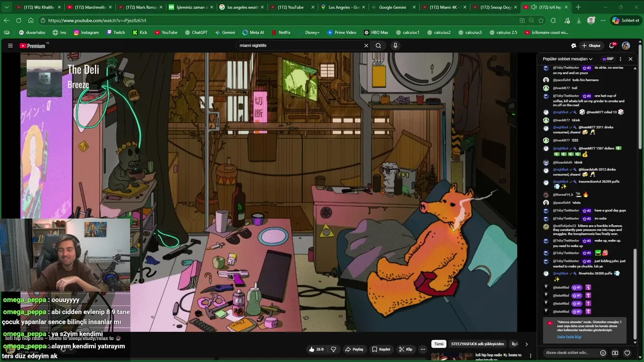Reload the current page
Image resolution: width=644 pixels, height=362 pixels.
click(19, 21)
